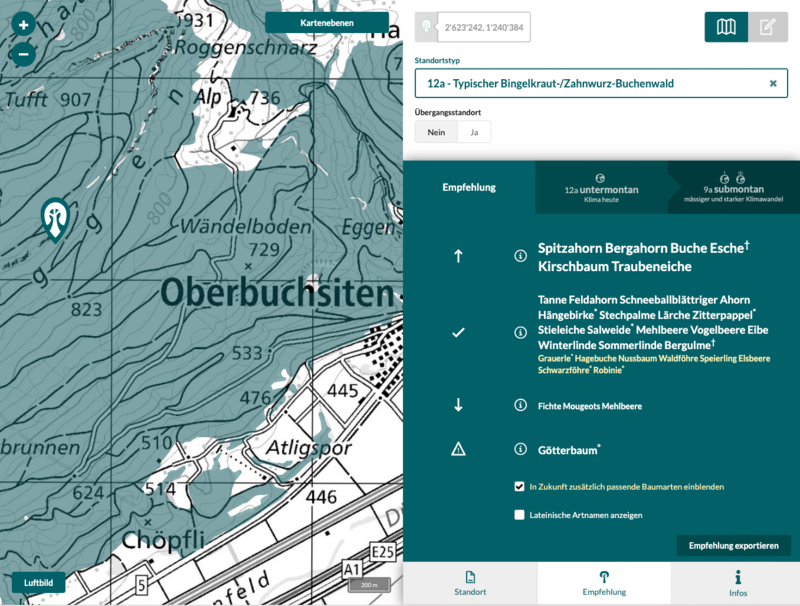Clear the Standortstyp selection with the X
Image resolution: width=800 pixels, height=606 pixels.
(x=771, y=83)
